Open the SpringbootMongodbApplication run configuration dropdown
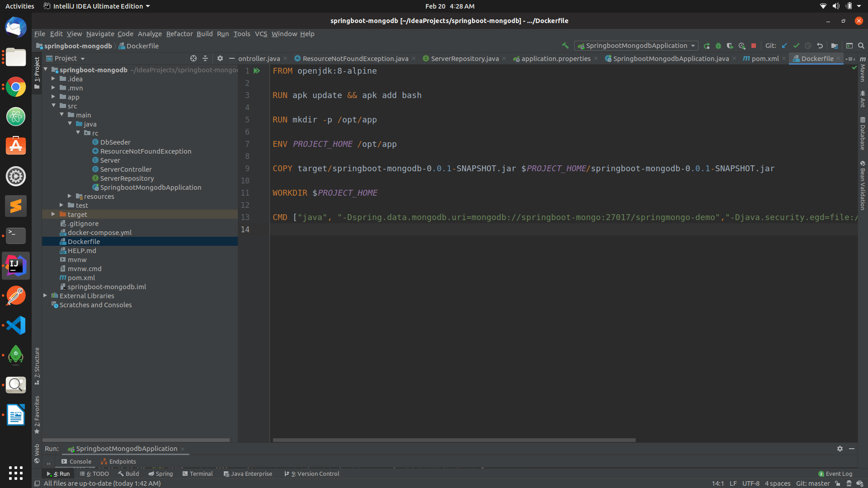868x488 pixels. click(635, 46)
